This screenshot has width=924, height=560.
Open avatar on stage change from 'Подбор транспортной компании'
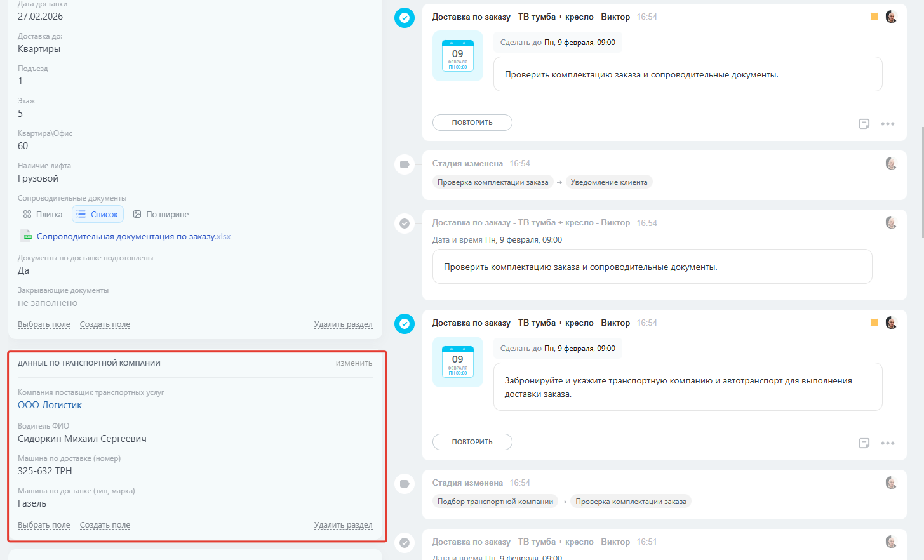891,483
